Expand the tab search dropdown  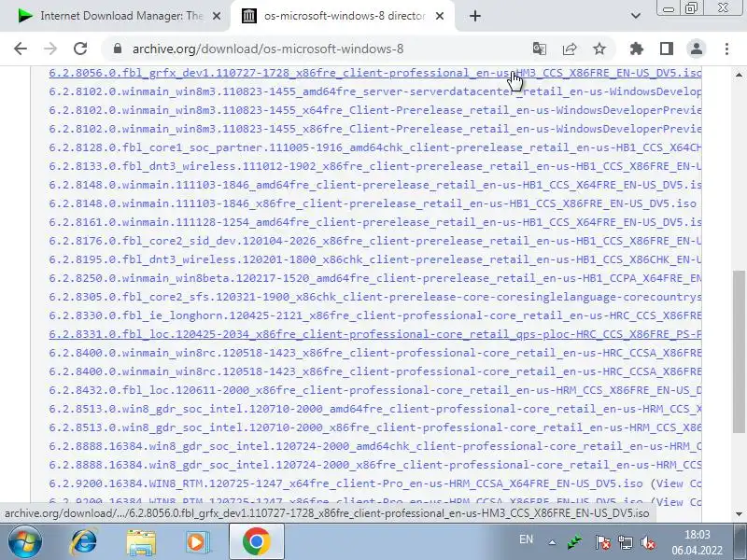pyautogui.click(x=636, y=16)
